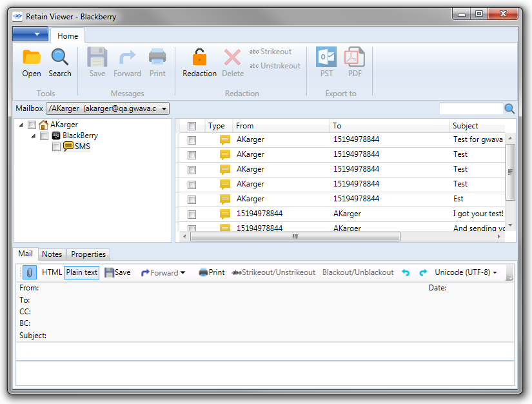Switch to the Notes tab
This screenshot has height=404, width=532.
click(x=52, y=254)
